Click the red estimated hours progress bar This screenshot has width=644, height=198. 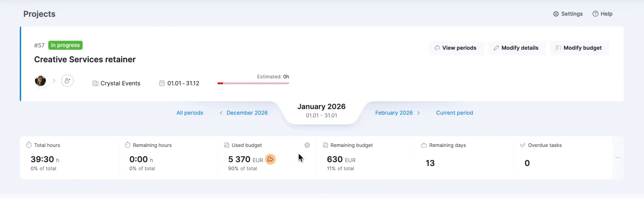(x=253, y=83)
